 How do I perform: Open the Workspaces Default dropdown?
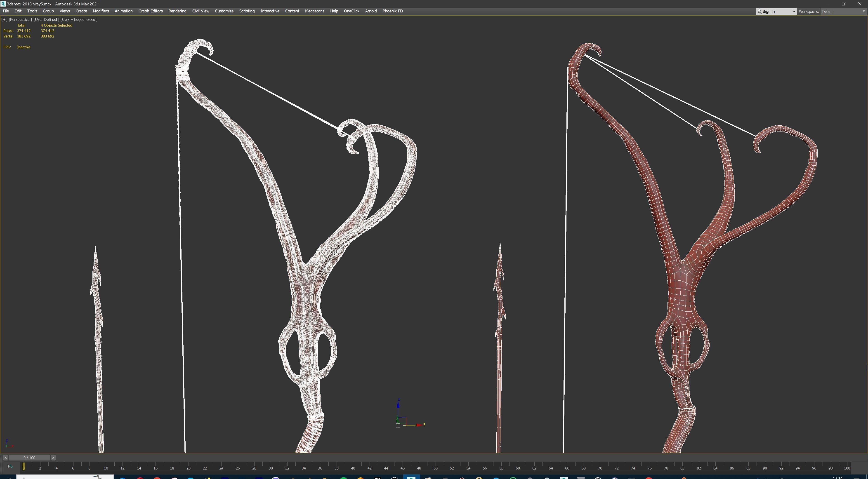coord(843,12)
